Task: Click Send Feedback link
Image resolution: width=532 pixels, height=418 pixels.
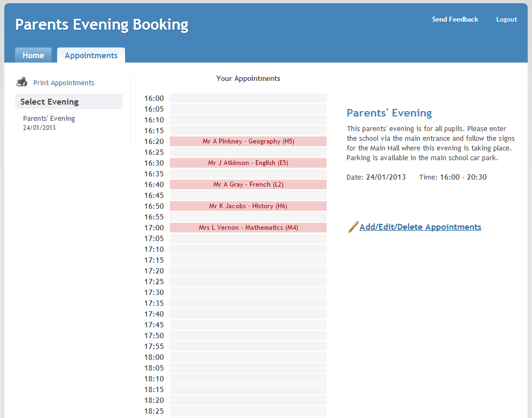Action: point(455,19)
